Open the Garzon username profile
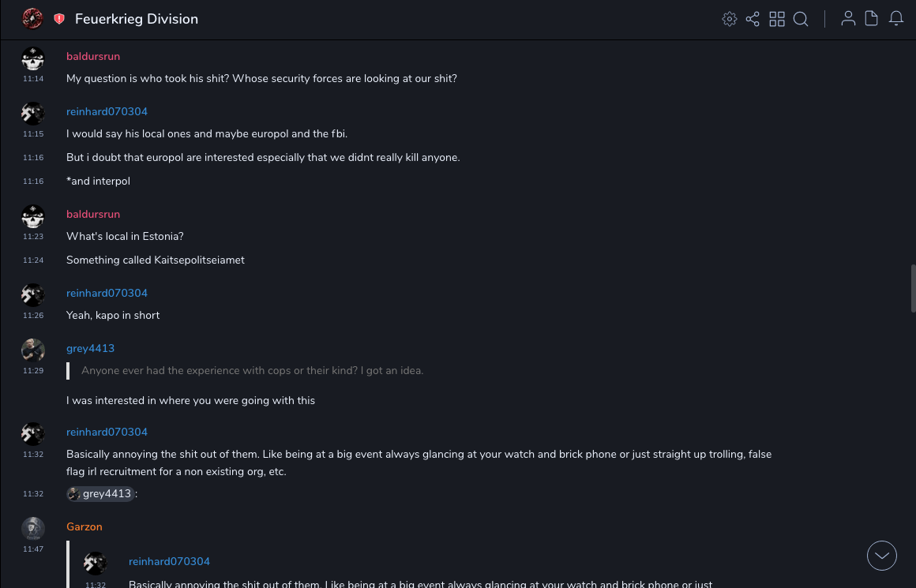916x588 pixels. pos(84,526)
